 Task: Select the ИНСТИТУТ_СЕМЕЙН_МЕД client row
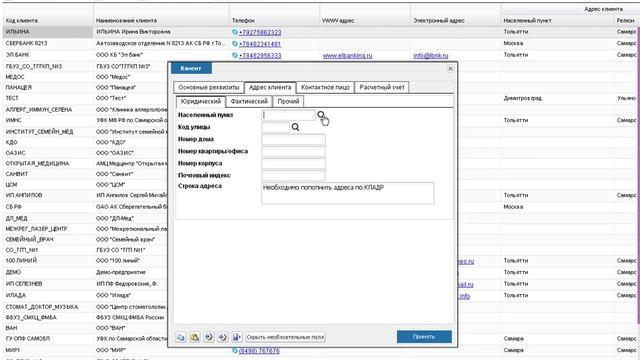pos(40,131)
